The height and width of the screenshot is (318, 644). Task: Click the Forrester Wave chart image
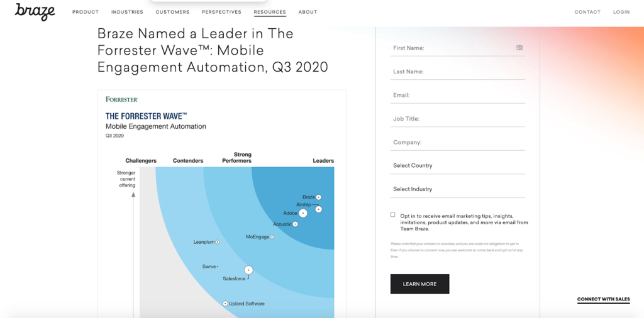222,204
